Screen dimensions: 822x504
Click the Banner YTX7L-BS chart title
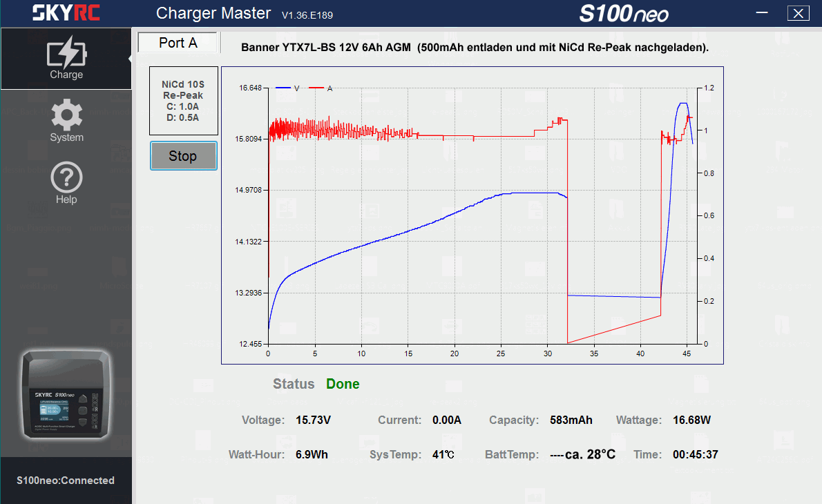(x=475, y=48)
